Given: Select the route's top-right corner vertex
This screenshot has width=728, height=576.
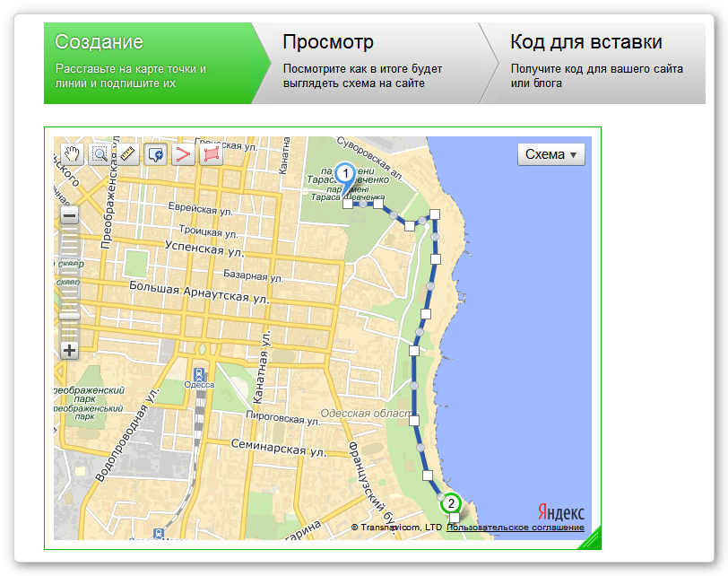Looking at the screenshot, I should (436, 214).
